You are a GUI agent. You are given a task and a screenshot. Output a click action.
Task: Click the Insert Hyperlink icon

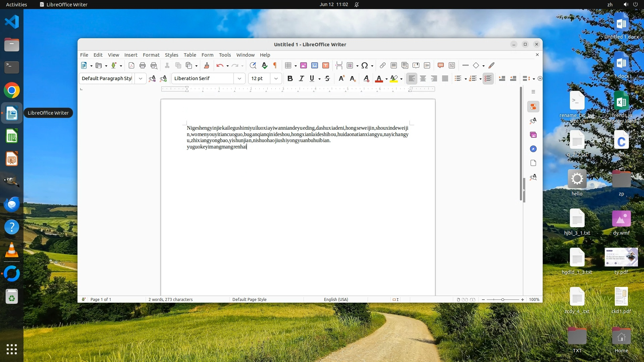383,65
